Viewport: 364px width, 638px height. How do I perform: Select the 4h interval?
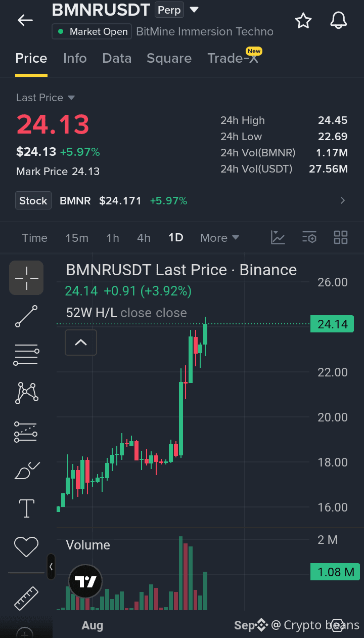[x=144, y=238]
